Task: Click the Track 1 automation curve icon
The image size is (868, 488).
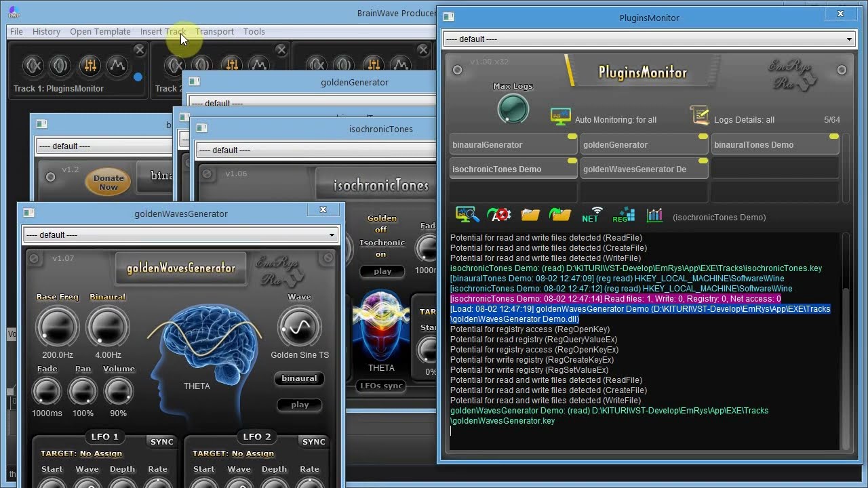Action: 117,65
